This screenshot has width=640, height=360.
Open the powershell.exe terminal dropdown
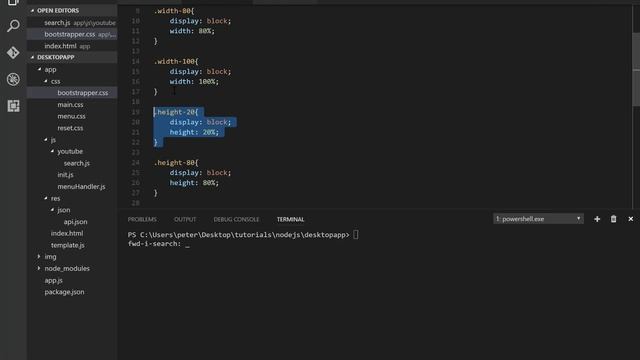[x=538, y=219]
